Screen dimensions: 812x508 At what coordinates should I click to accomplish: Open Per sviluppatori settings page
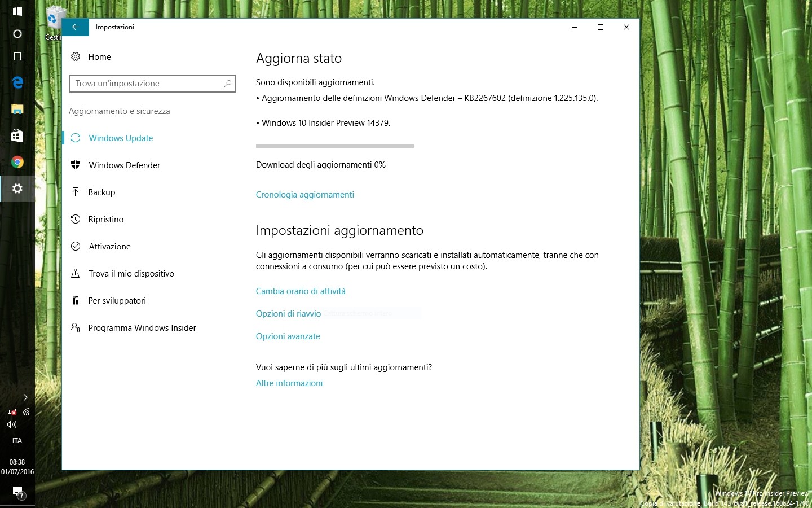117,300
